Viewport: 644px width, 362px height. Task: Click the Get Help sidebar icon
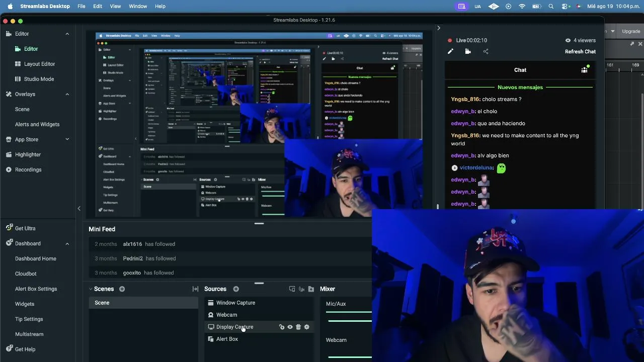click(9, 349)
